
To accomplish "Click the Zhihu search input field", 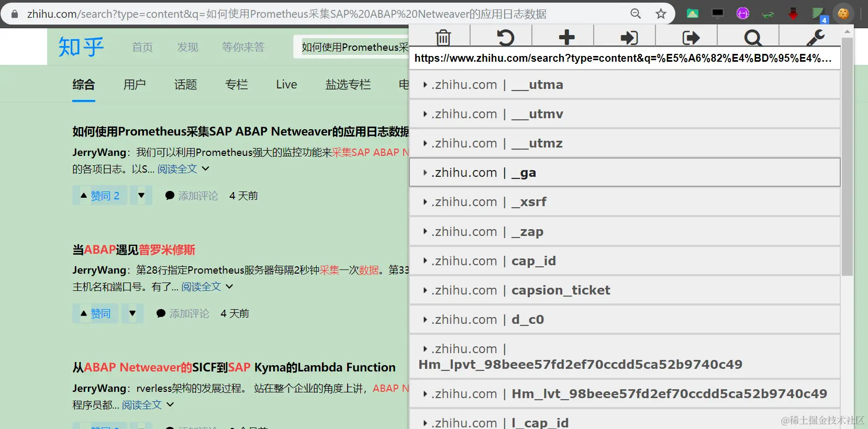I will [x=351, y=47].
